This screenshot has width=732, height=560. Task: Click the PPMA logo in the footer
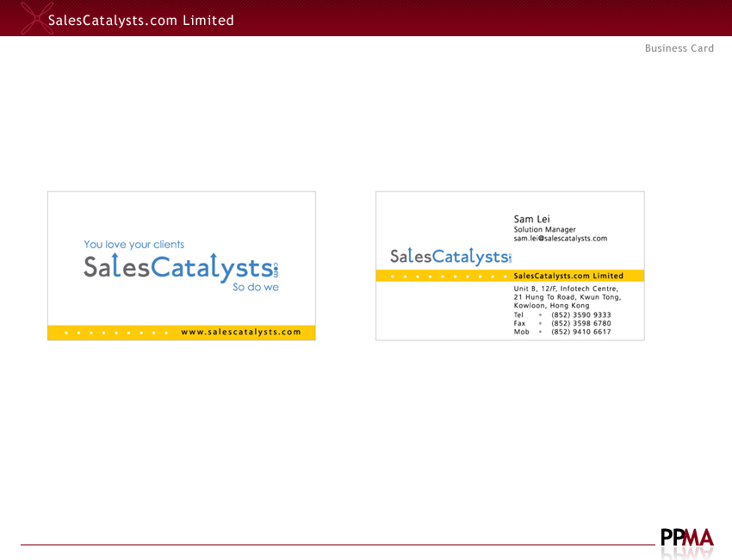coord(687,538)
